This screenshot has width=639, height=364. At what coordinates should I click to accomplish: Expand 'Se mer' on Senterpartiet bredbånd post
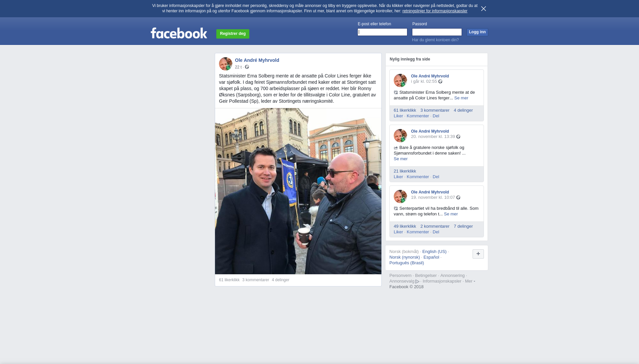click(x=451, y=214)
